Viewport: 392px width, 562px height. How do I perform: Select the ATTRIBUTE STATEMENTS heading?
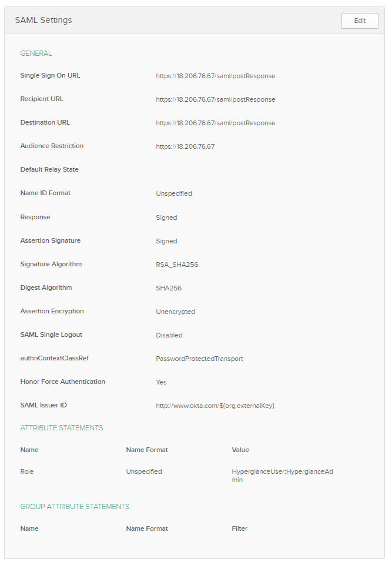coord(62,428)
